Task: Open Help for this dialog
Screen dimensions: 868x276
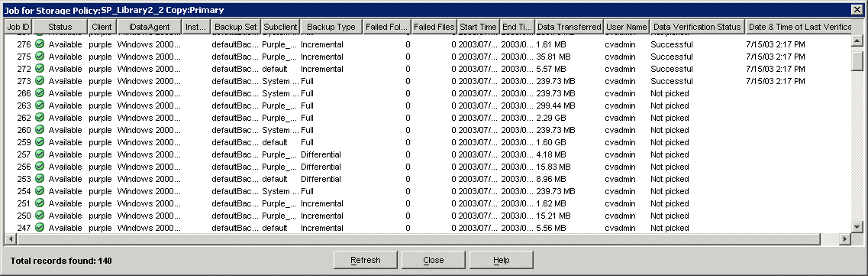Action: 501,260
